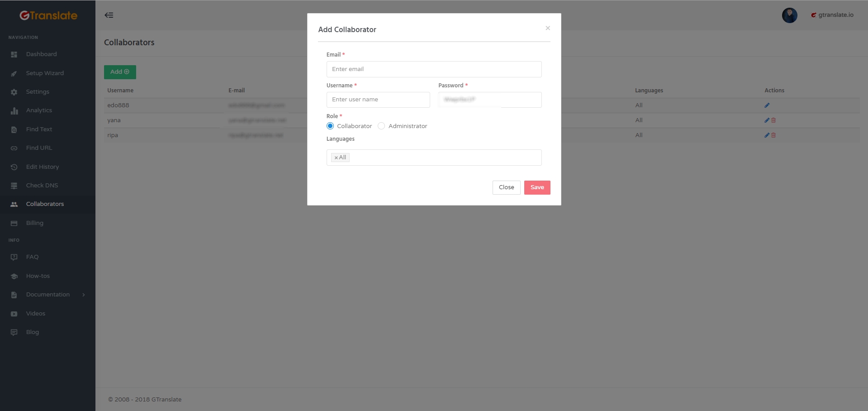The width and height of the screenshot is (868, 411).
Task: Click the Analytics bar chart icon
Action: [x=14, y=110]
